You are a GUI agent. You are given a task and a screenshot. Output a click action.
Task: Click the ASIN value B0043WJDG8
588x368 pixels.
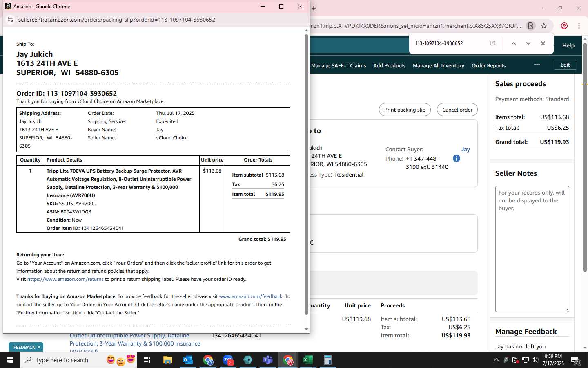(76, 212)
